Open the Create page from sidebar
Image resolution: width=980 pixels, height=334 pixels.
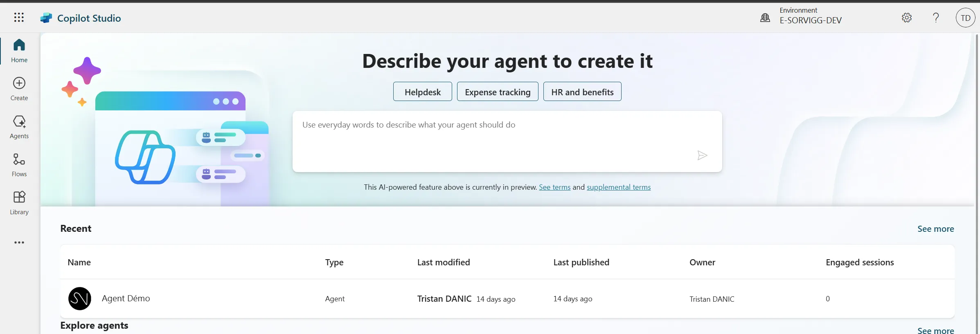(x=19, y=89)
